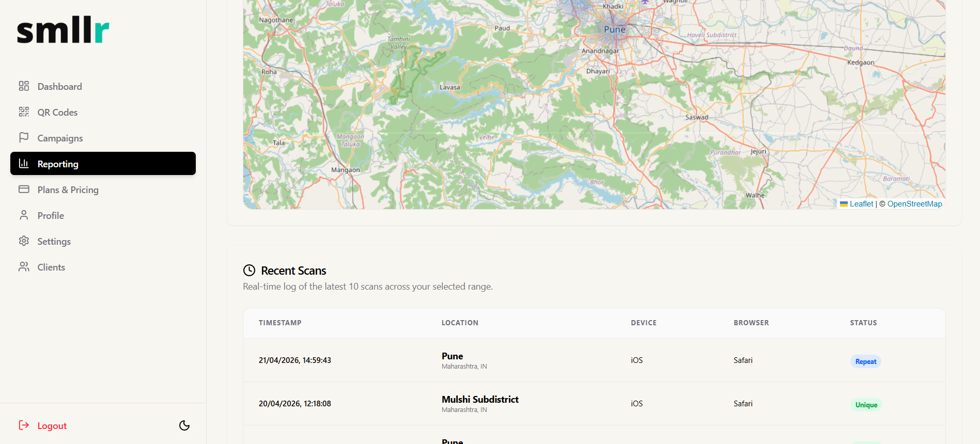
Task: Select the Reporting menu item
Action: pyautogui.click(x=103, y=164)
